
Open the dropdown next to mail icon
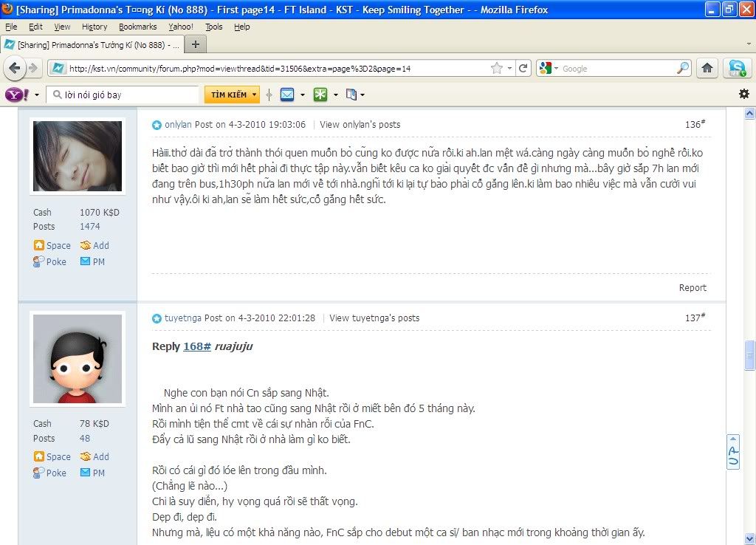[x=303, y=95]
